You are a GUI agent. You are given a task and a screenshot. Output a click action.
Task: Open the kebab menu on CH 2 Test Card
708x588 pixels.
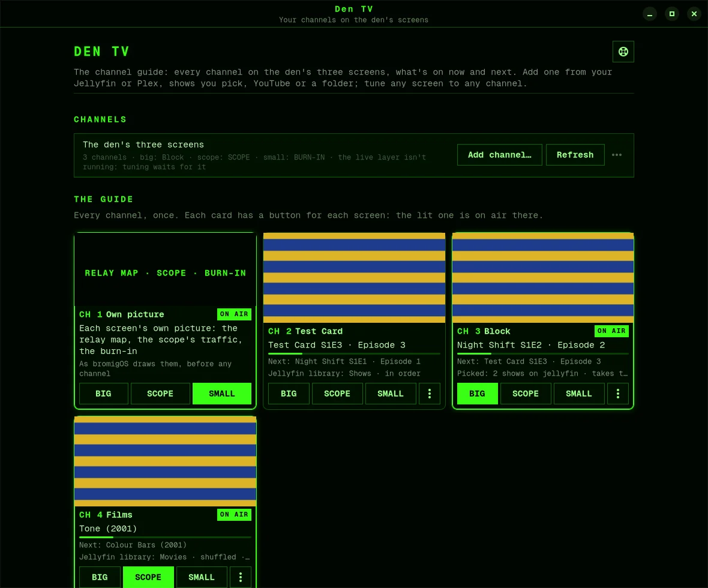coord(430,394)
